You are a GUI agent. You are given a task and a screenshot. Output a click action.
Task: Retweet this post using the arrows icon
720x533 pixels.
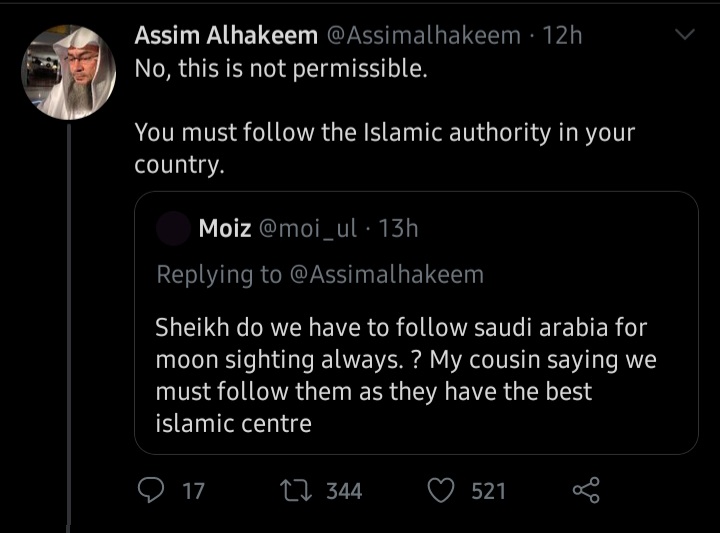pyautogui.click(x=297, y=490)
